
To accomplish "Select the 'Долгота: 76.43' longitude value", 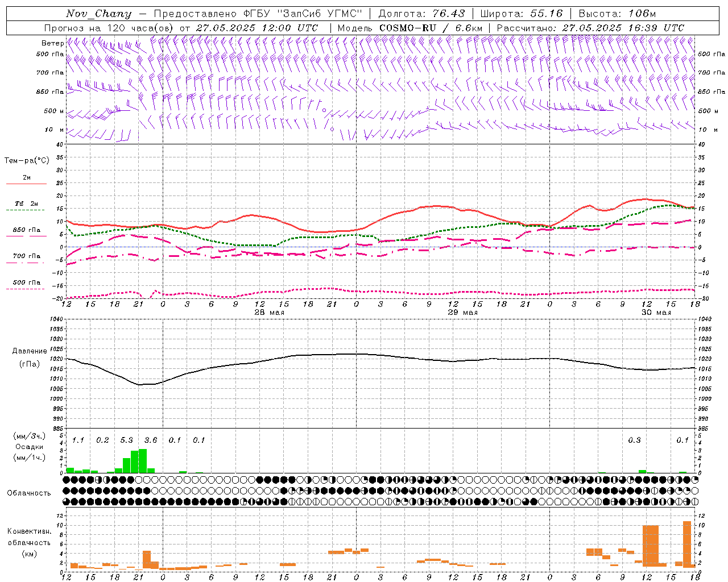I will [421, 14].
